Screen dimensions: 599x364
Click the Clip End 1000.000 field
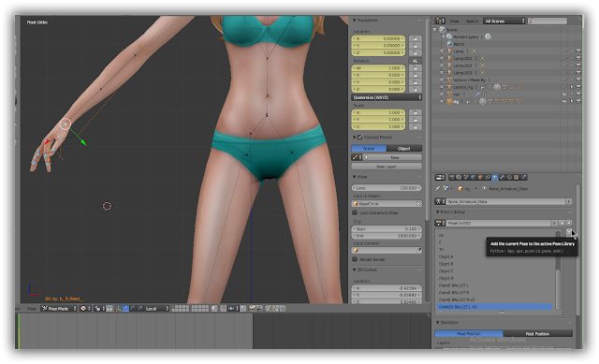pyautogui.click(x=387, y=236)
